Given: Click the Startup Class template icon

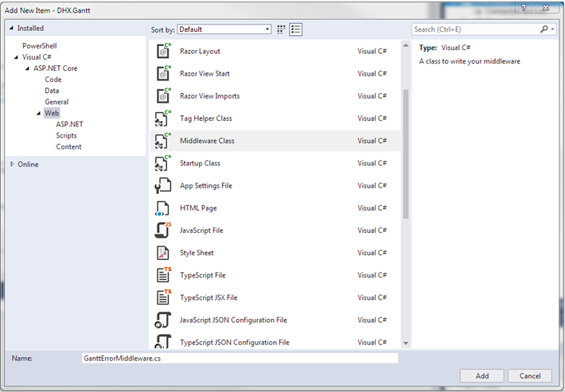Looking at the screenshot, I should coord(162,163).
